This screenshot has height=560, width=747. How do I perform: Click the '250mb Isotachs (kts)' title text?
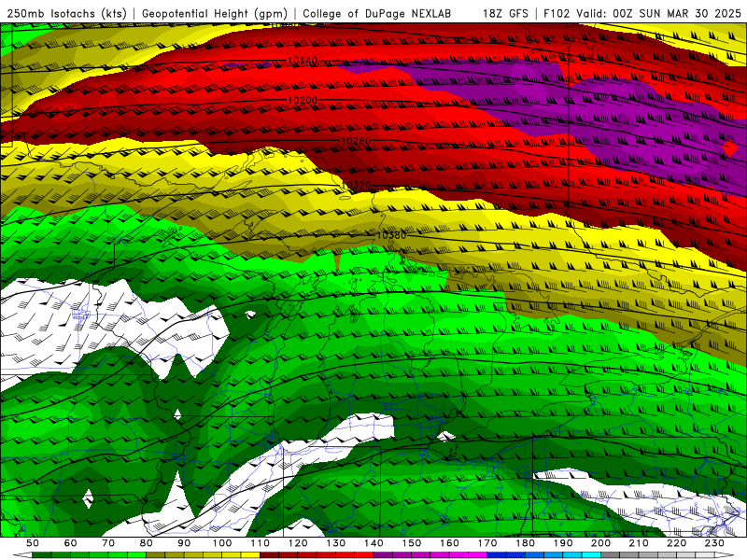click(66, 13)
